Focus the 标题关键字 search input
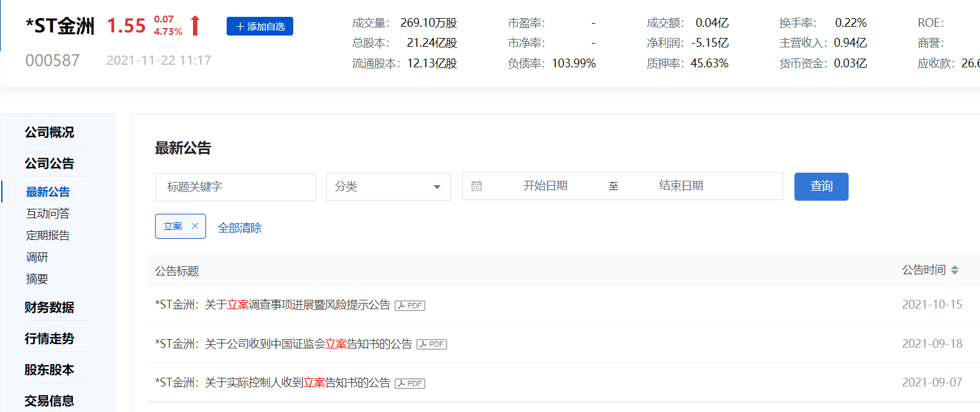The width and height of the screenshot is (980, 412). (x=235, y=187)
